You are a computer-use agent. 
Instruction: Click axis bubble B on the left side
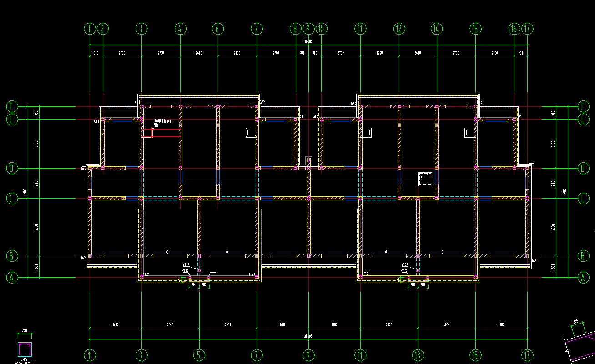[x=12, y=256]
